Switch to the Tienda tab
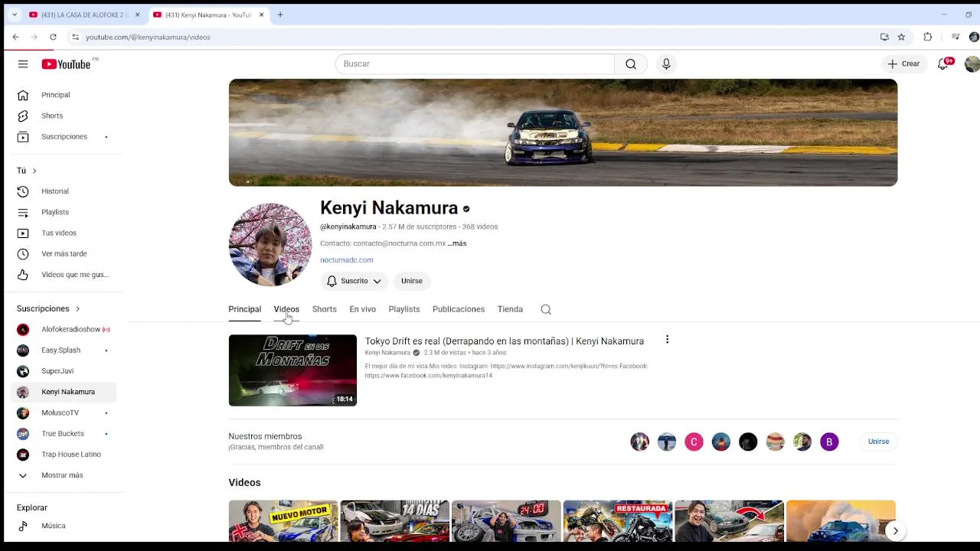Viewport: 980px width, 551px height. click(x=510, y=309)
